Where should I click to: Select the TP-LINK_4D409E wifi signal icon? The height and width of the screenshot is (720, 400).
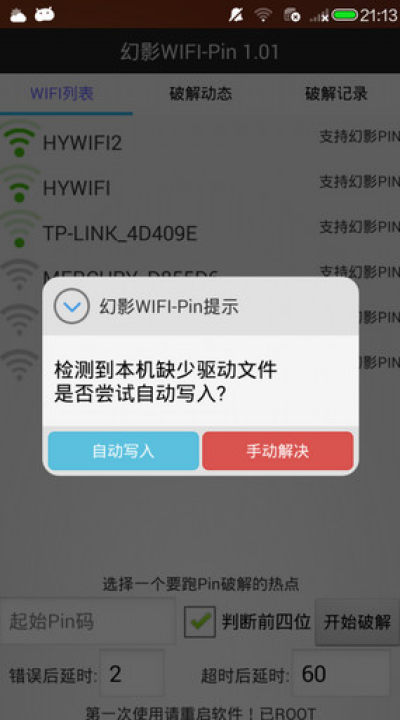pos(19,230)
